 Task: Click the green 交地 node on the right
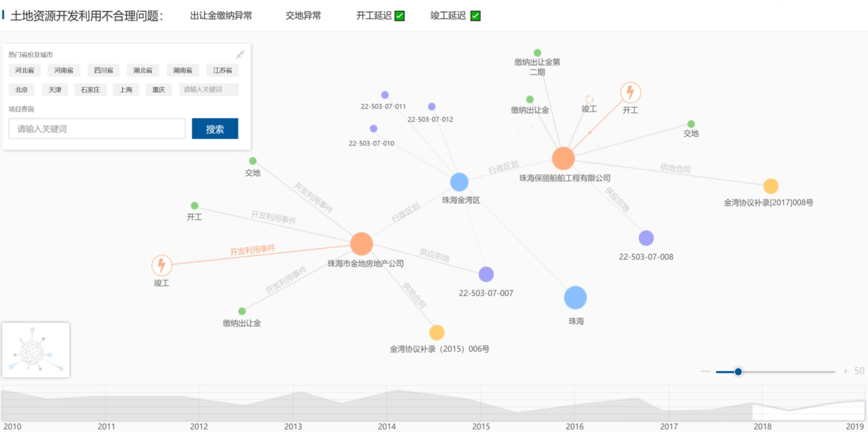pos(691,124)
